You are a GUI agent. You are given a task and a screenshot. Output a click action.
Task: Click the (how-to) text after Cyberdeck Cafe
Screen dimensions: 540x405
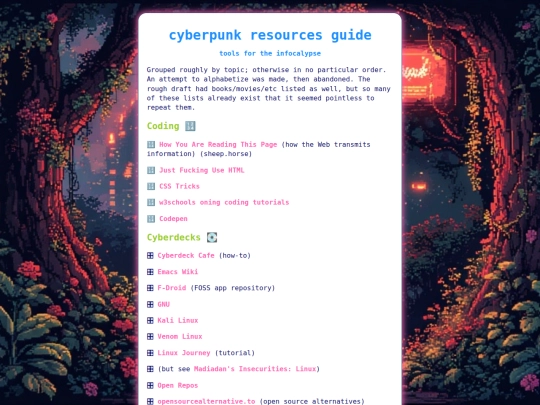[235, 256]
